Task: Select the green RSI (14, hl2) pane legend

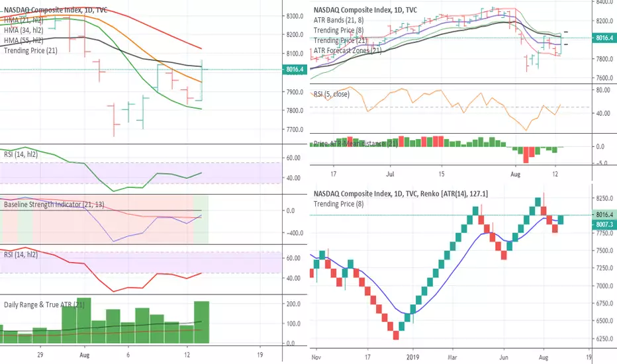Action: coord(21,154)
